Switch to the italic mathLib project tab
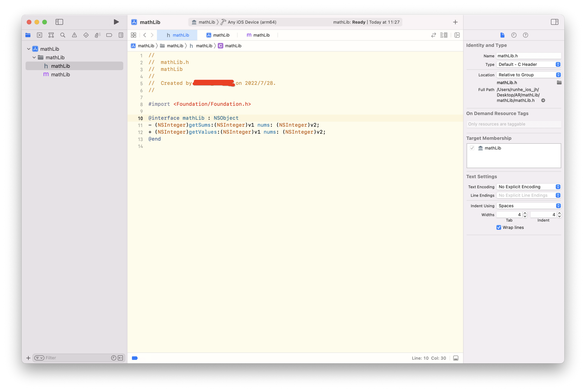 click(218, 35)
